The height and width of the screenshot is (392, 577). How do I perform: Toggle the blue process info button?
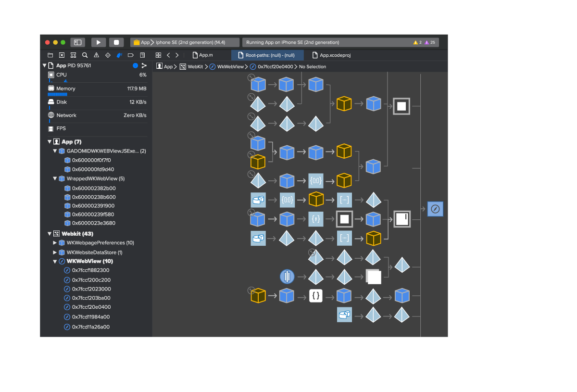click(135, 66)
